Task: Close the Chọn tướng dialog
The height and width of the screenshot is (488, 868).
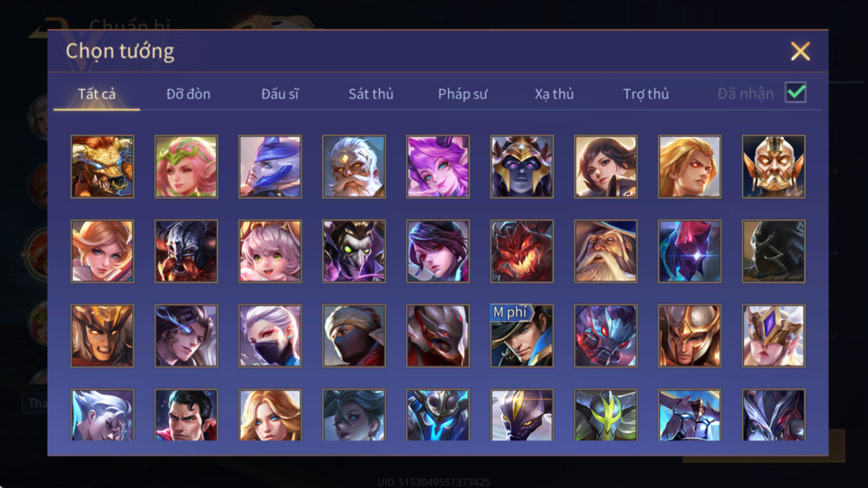Action: 800,52
